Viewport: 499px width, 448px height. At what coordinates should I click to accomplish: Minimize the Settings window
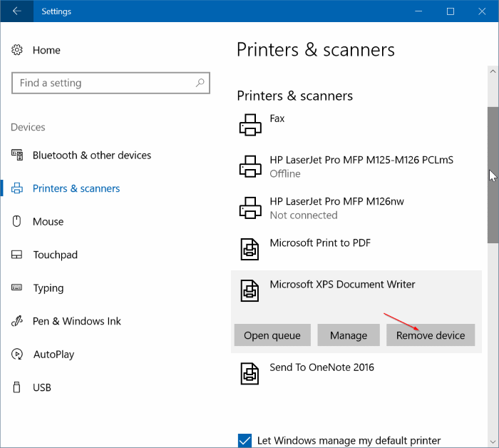point(418,11)
